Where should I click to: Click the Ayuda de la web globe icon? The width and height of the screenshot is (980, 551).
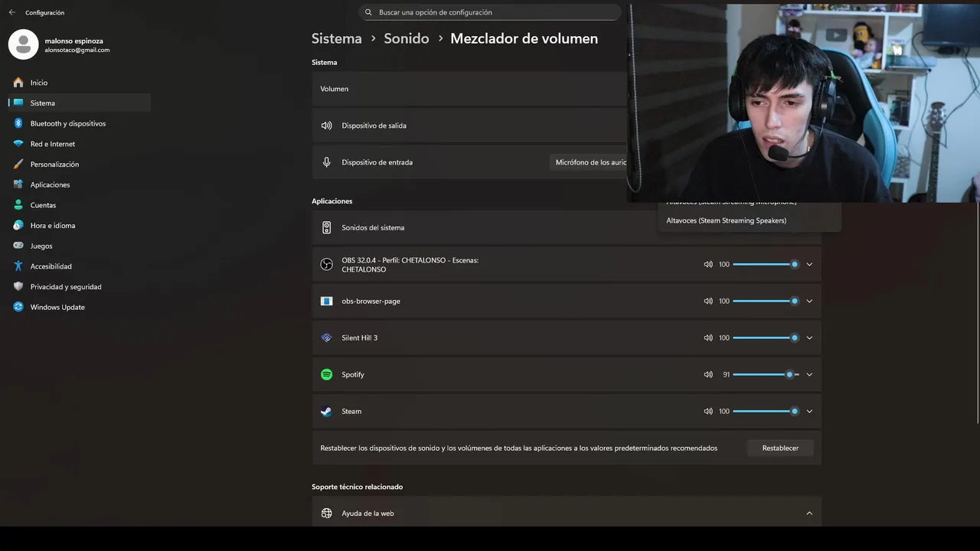[x=326, y=514]
